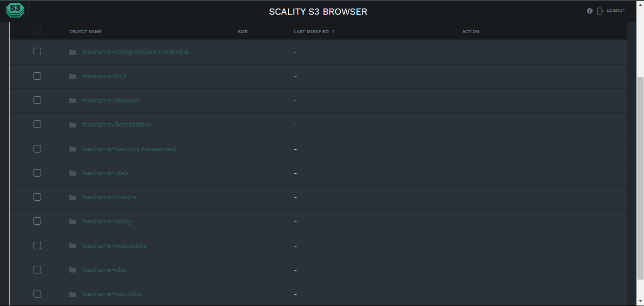Open feedname=policy folder link

coord(107,221)
